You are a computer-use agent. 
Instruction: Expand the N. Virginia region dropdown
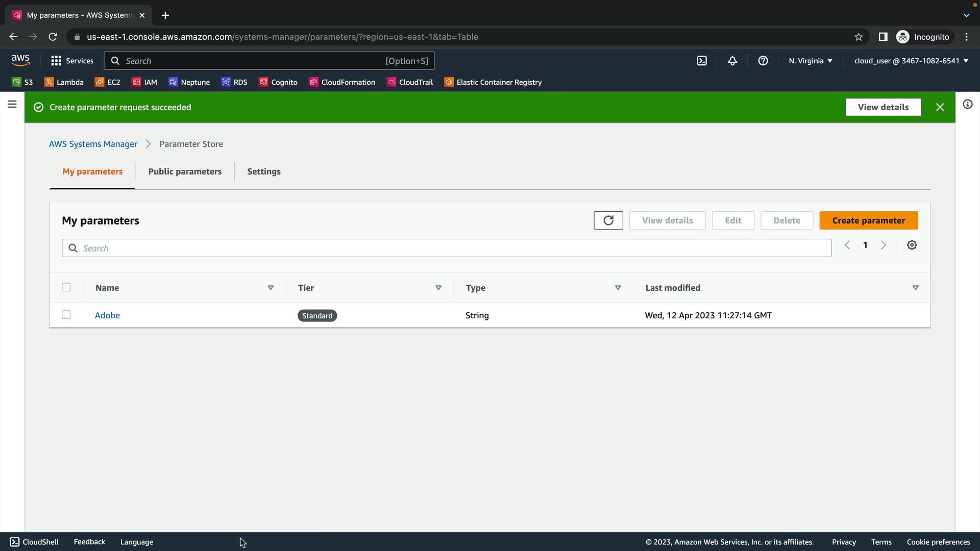(x=810, y=61)
